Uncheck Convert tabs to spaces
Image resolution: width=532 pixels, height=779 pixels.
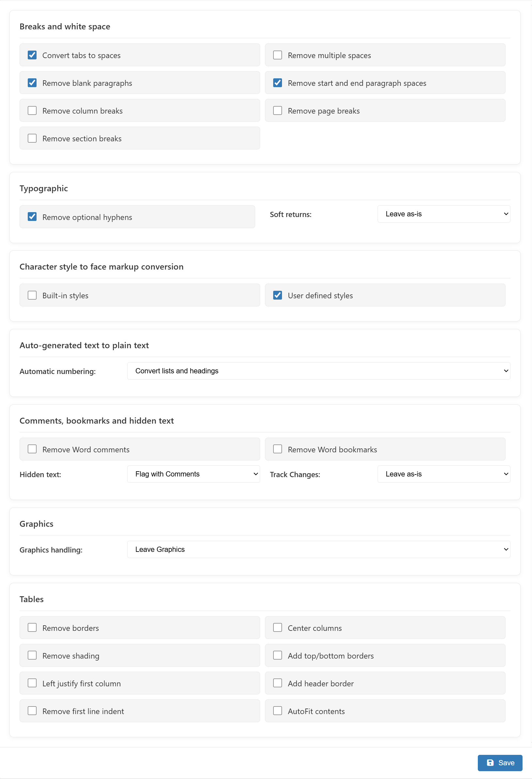coord(32,55)
